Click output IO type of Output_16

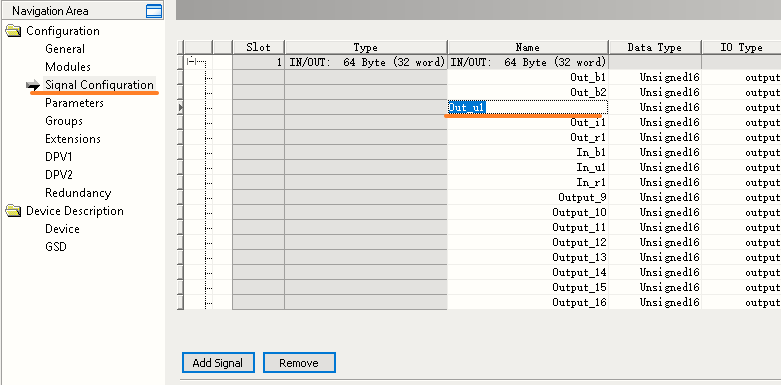click(763, 302)
